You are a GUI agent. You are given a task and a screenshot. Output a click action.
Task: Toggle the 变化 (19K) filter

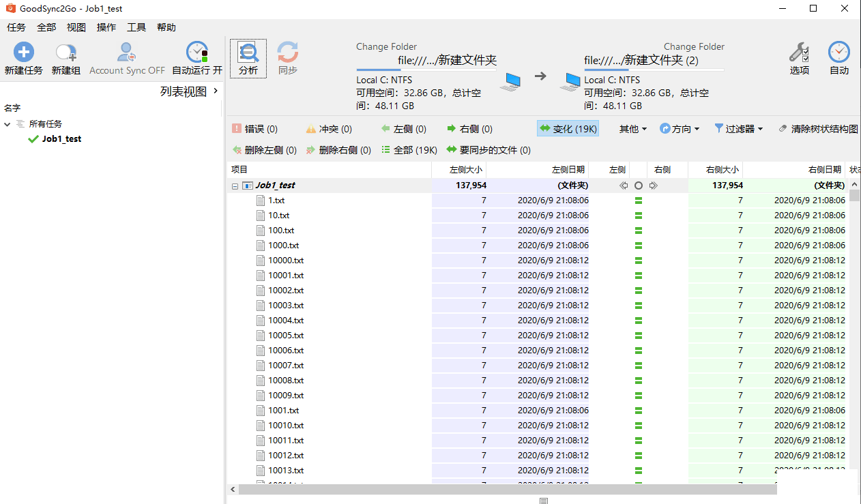pos(568,129)
